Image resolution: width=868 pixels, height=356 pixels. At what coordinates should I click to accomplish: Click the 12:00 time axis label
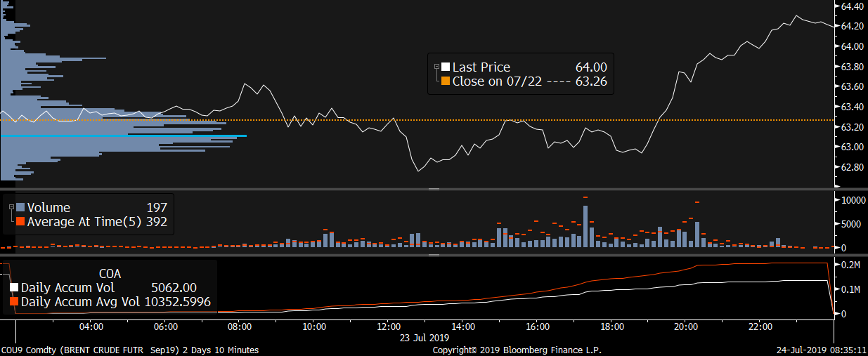[388, 327]
